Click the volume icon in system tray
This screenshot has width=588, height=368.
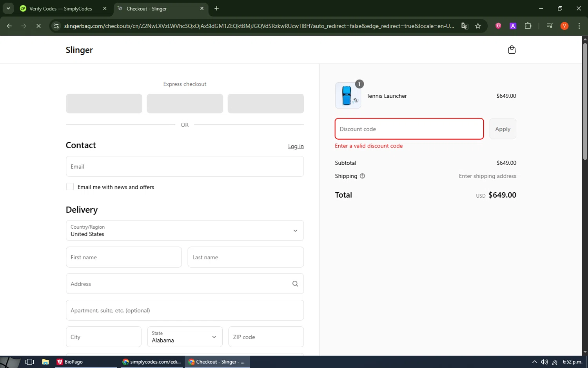[544, 362]
